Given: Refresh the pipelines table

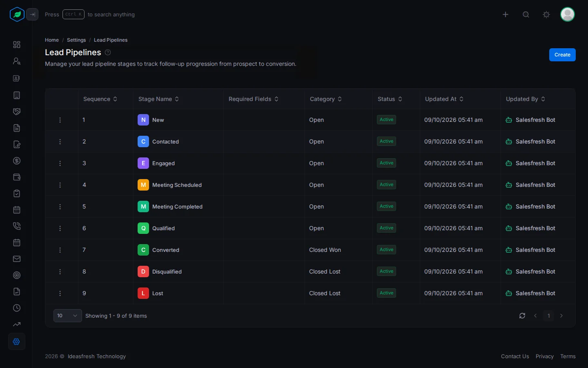Looking at the screenshot, I should (522, 316).
